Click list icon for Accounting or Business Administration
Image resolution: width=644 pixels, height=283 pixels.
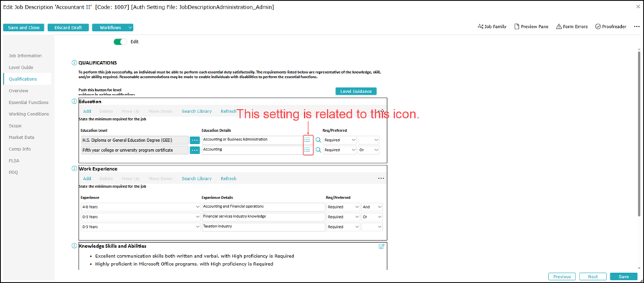[x=307, y=140]
